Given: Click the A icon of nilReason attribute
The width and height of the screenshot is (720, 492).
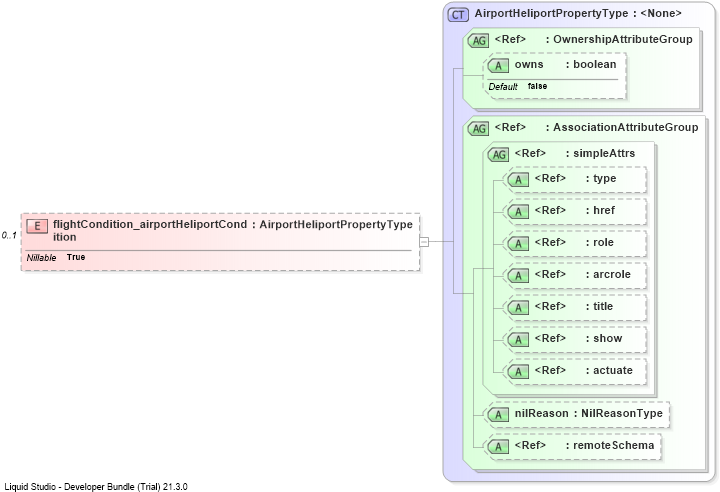Looking at the screenshot, I should click(498, 415).
